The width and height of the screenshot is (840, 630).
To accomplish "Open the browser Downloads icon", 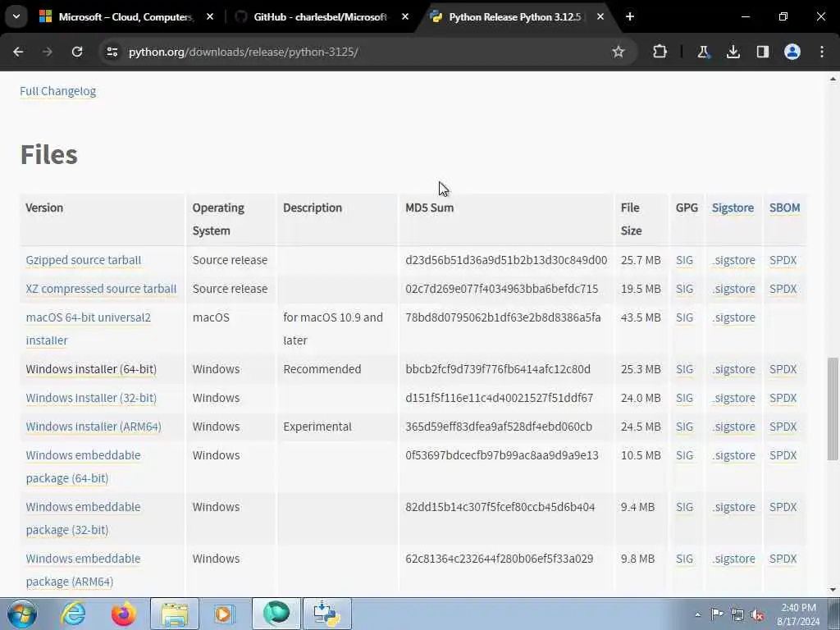I will point(733,52).
